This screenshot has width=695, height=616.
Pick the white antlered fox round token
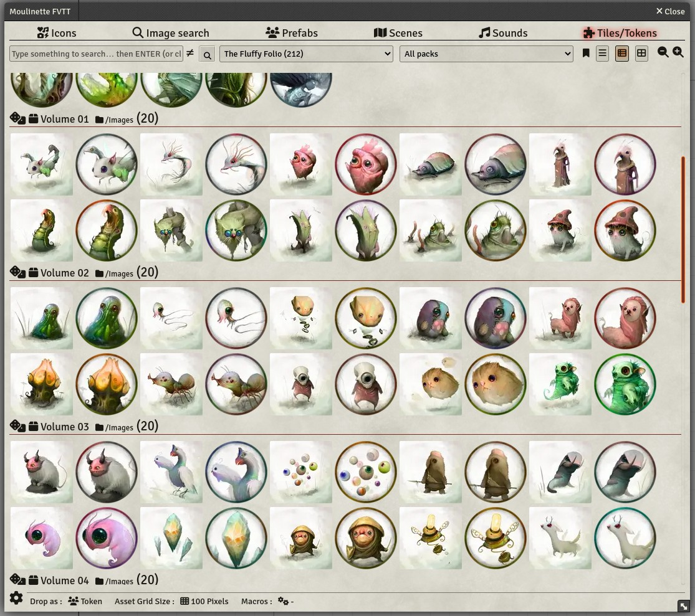coord(625,538)
